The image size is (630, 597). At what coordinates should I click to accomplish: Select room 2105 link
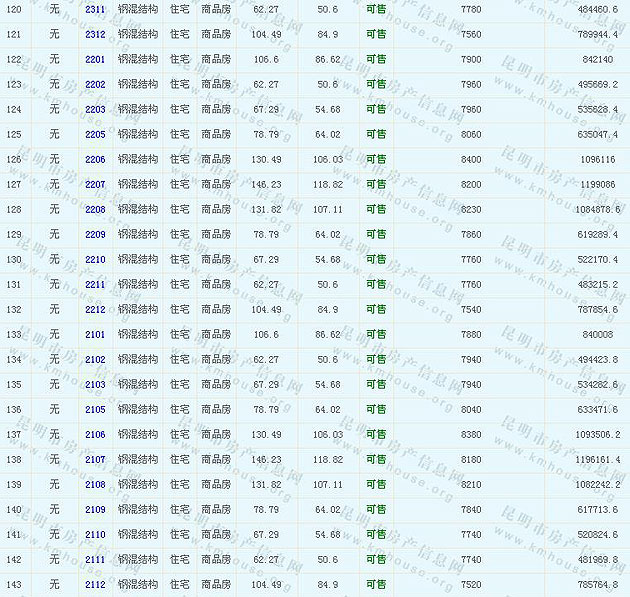(95, 409)
